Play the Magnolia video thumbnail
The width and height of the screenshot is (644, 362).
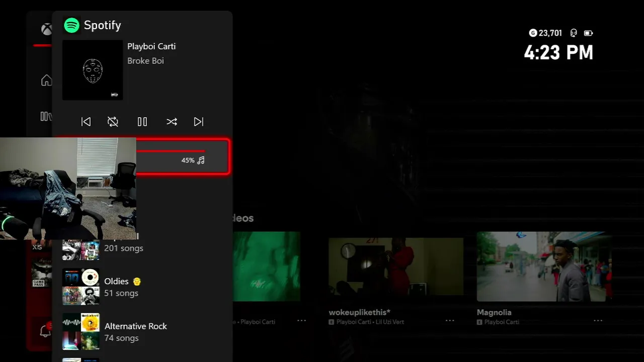pyautogui.click(x=544, y=266)
